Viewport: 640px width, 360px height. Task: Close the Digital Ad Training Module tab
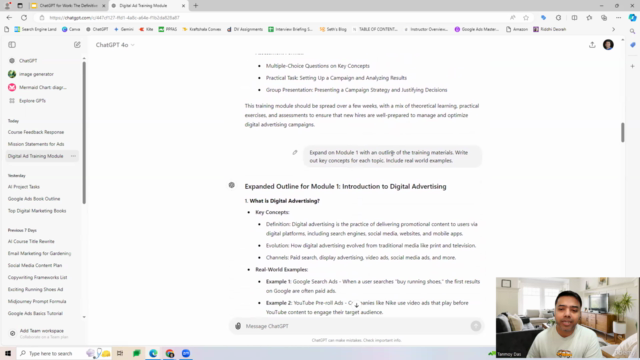click(183, 6)
